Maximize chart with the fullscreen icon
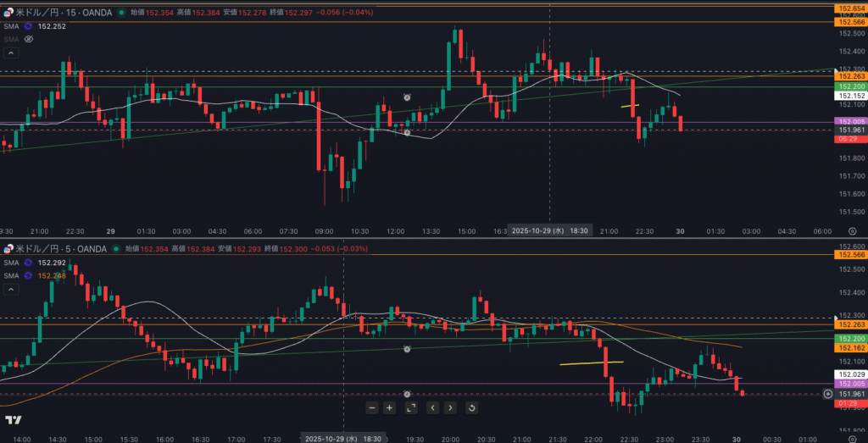The image size is (868, 443). click(411, 407)
